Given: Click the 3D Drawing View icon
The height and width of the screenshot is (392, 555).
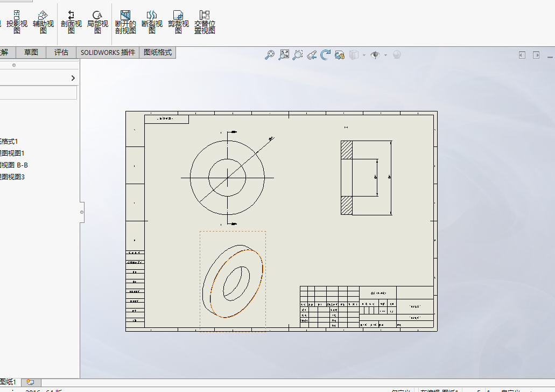Looking at the screenshot, I should [x=340, y=55].
